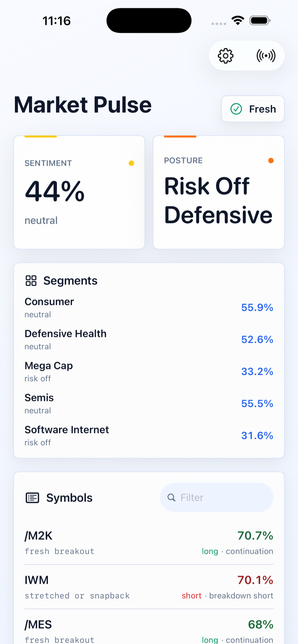This screenshot has height=644, width=298.
Task: Open the Posture Risk Off Defensive card
Action: pos(219,192)
